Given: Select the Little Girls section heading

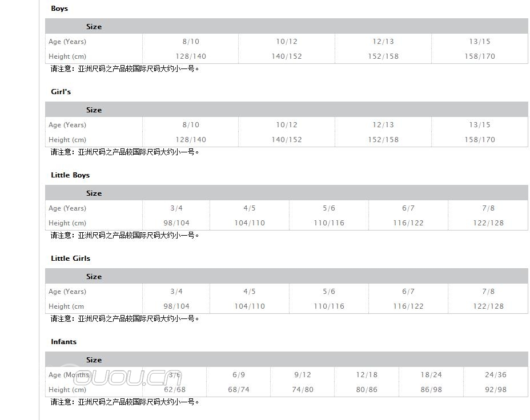Looking at the screenshot, I should 70,259.
